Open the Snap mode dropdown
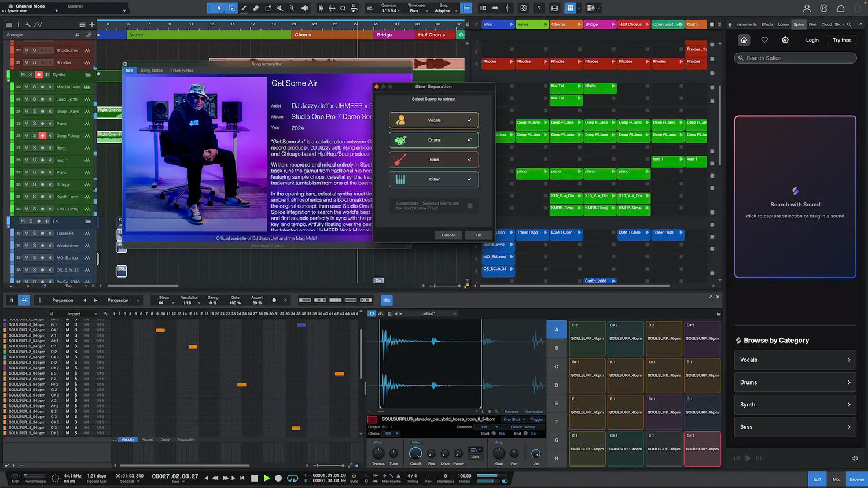 pos(443,10)
